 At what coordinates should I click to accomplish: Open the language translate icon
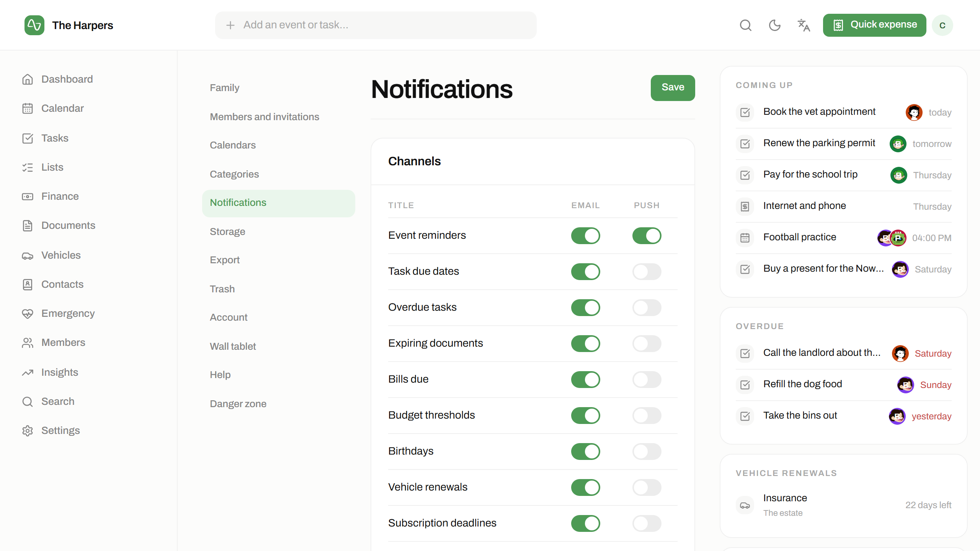804,25
